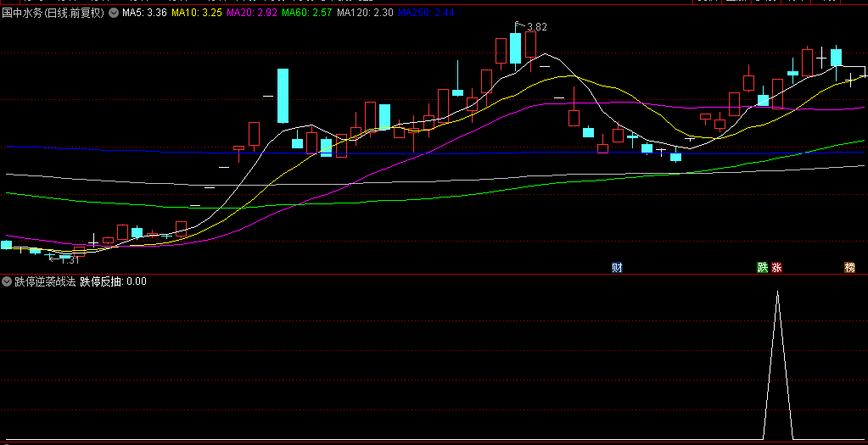Click the orange 榜 marker icon

coord(849,268)
